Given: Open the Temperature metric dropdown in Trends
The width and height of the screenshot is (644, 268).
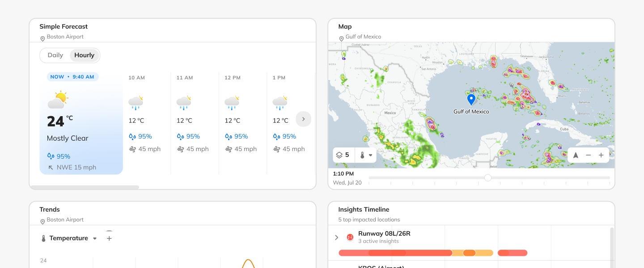Looking at the screenshot, I should pos(95,238).
